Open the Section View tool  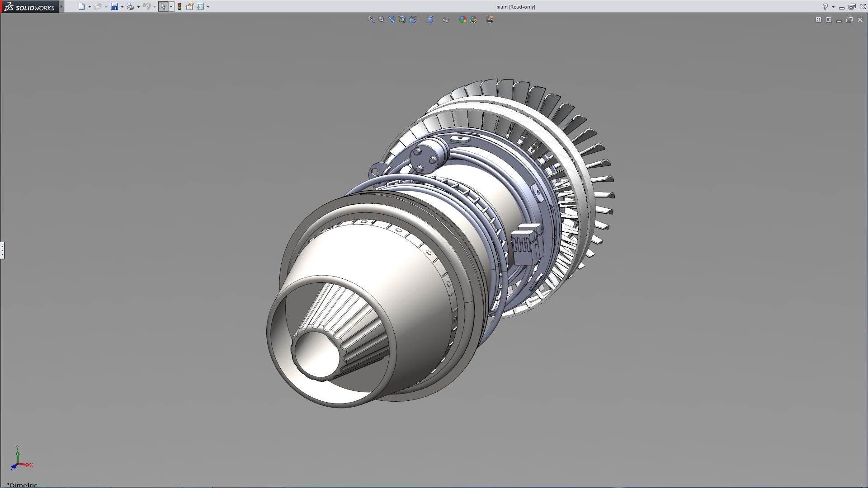coord(402,19)
